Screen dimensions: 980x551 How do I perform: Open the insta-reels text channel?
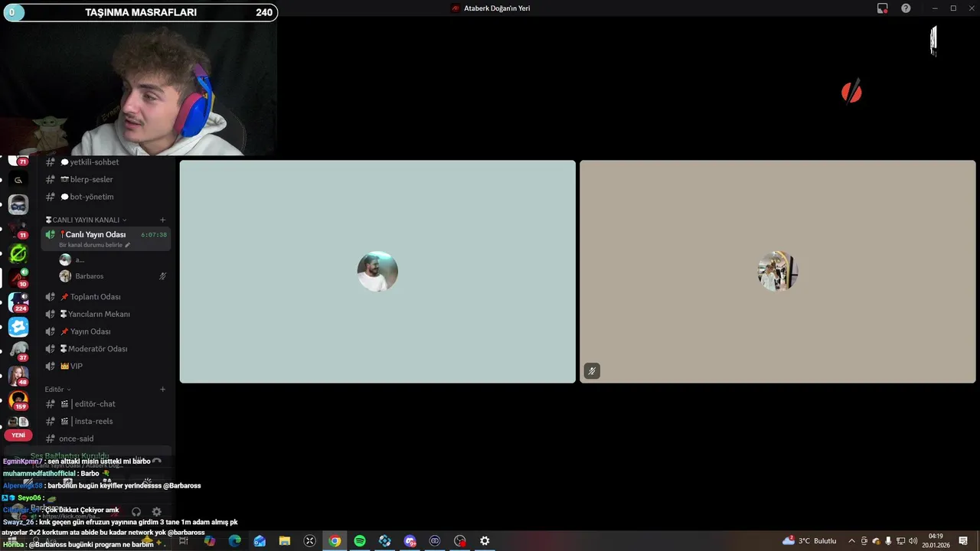(107, 421)
